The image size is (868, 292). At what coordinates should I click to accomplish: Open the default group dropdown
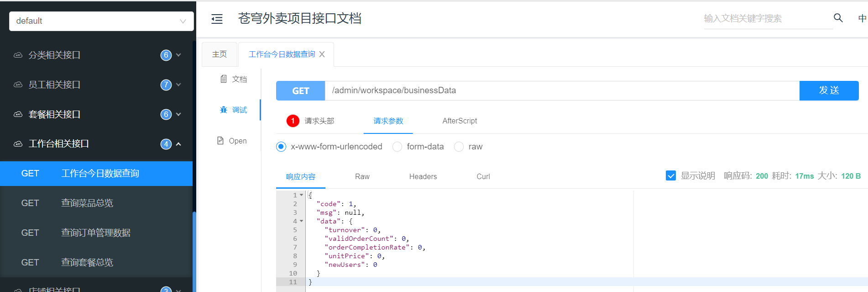pyautogui.click(x=101, y=21)
